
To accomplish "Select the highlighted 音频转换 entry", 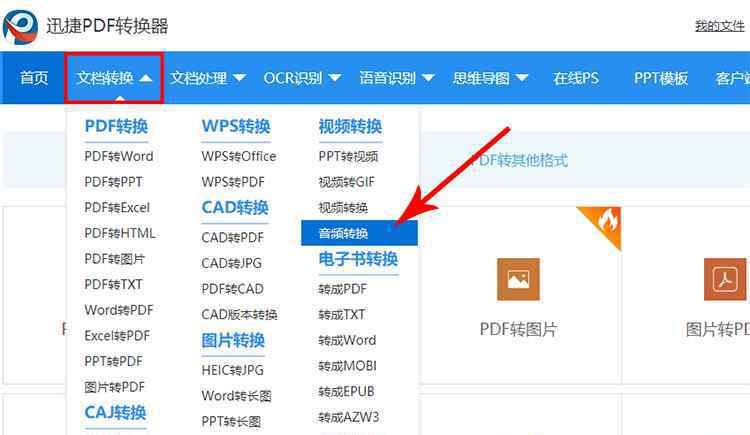I will tap(359, 234).
